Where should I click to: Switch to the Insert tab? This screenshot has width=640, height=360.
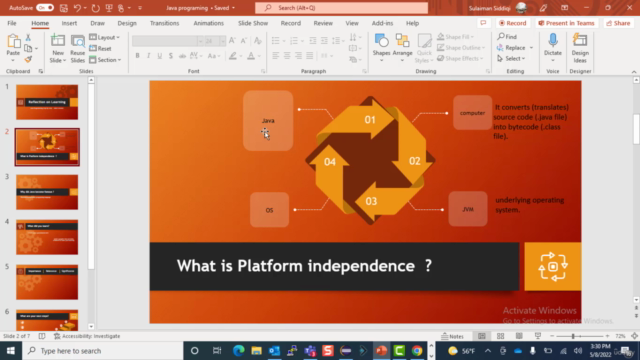(69, 23)
